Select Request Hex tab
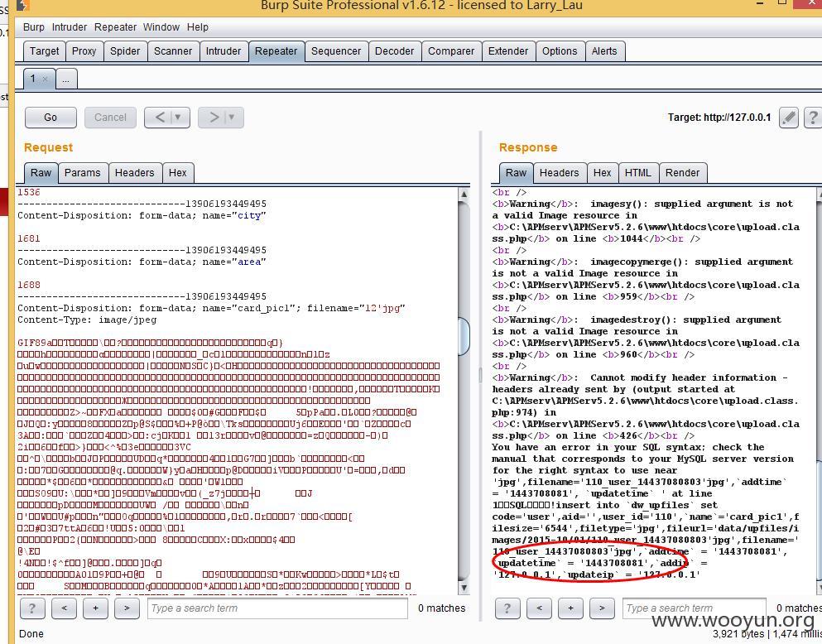This screenshot has width=822, height=644. pos(178,173)
